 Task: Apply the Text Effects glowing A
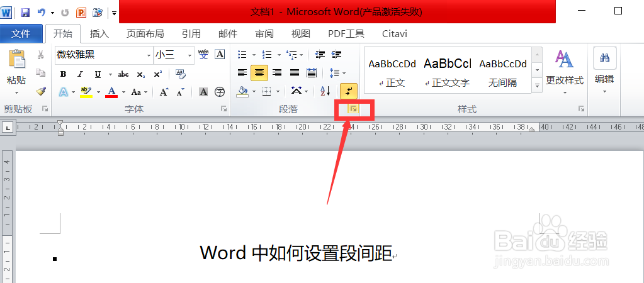pos(63,92)
